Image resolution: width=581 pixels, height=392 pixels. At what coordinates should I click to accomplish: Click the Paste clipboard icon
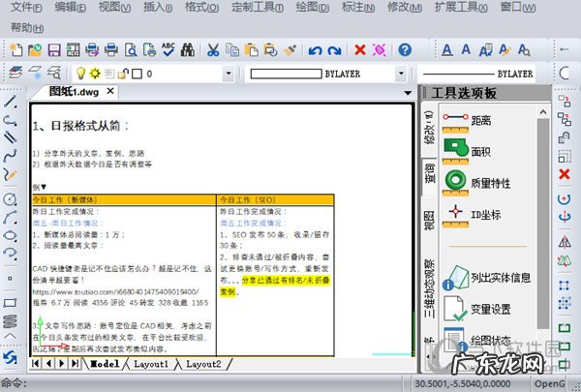pyautogui.click(x=251, y=49)
